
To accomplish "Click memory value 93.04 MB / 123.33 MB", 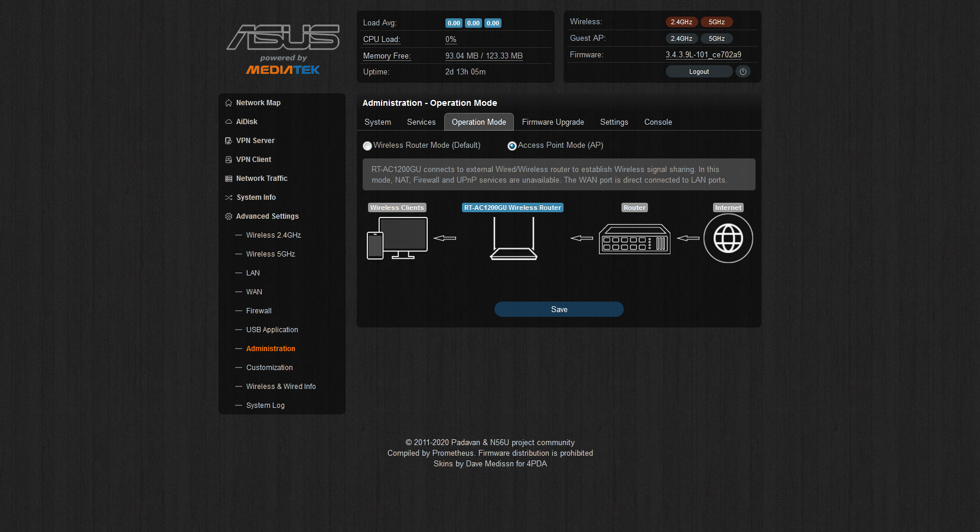I will pyautogui.click(x=484, y=56).
